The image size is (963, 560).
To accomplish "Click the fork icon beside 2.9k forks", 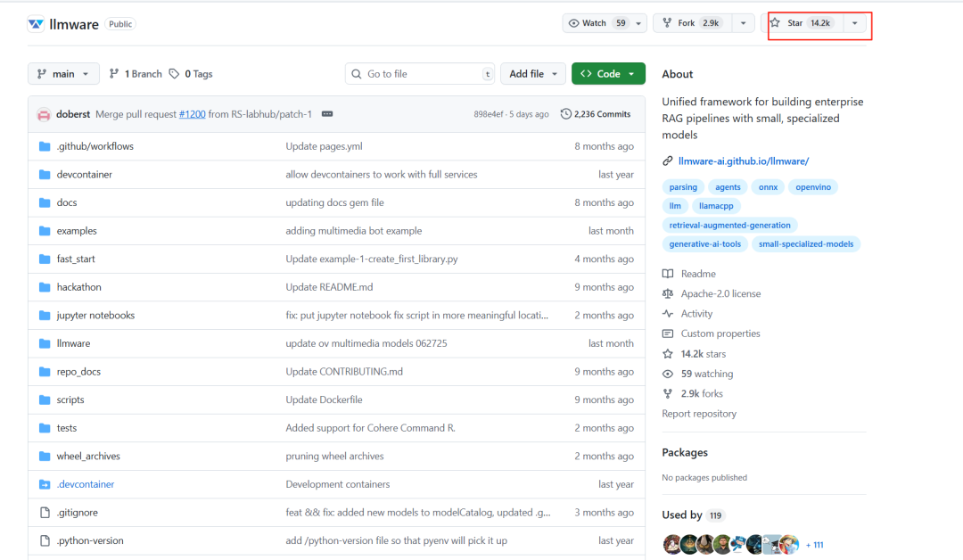I will pos(668,393).
